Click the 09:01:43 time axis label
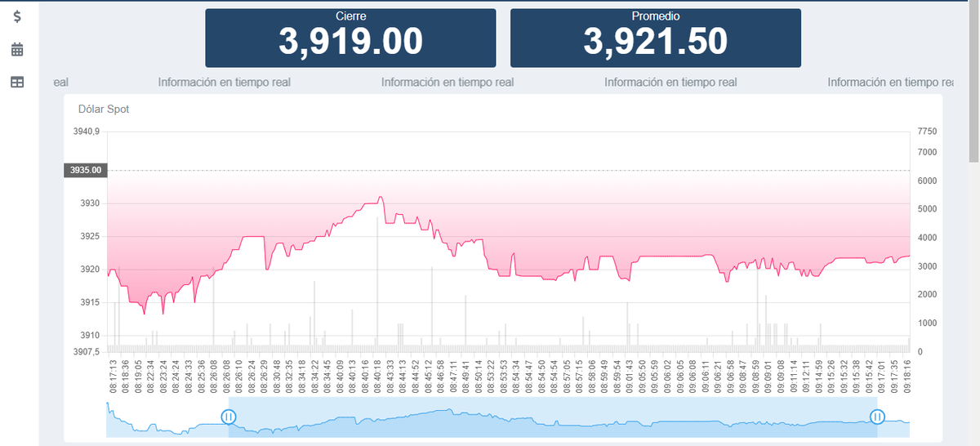980x446 pixels. (630, 376)
